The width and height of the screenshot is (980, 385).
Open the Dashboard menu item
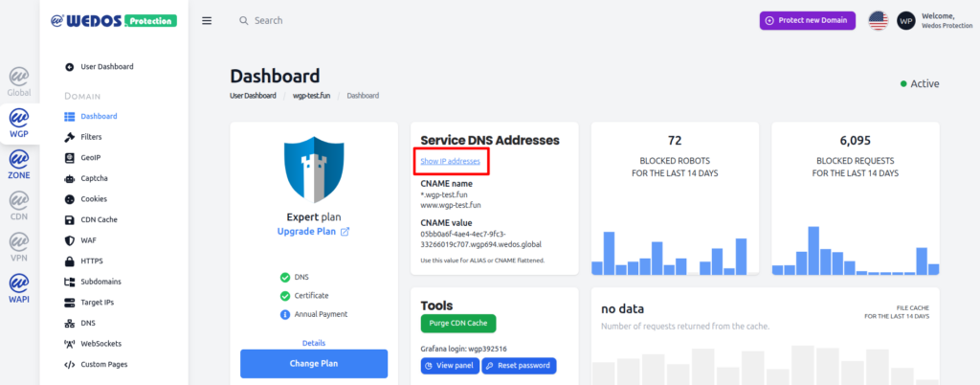99,116
